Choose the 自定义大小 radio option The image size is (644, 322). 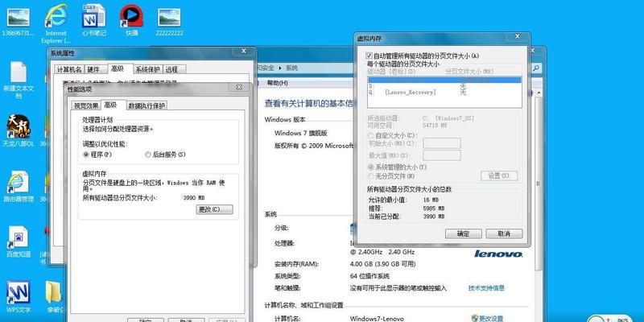[x=371, y=135]
